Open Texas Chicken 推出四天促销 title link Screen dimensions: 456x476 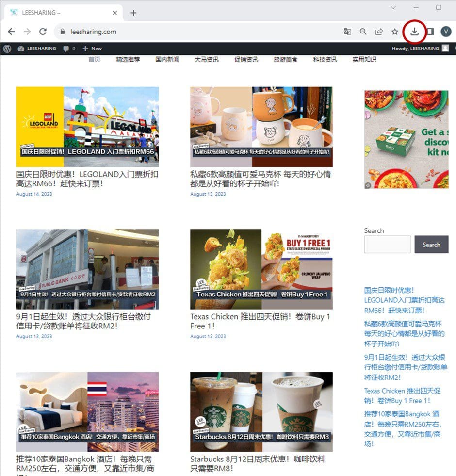pyautogui.click(x=260, y=321)
